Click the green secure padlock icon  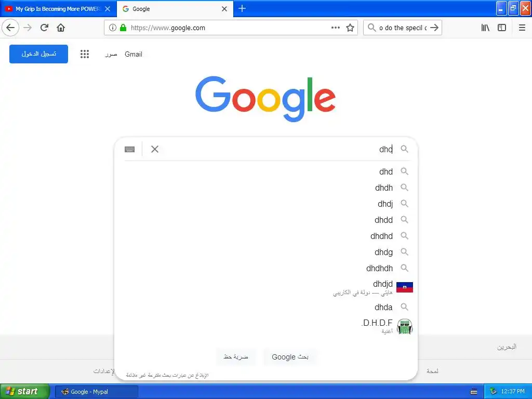[x=123, y=28]
